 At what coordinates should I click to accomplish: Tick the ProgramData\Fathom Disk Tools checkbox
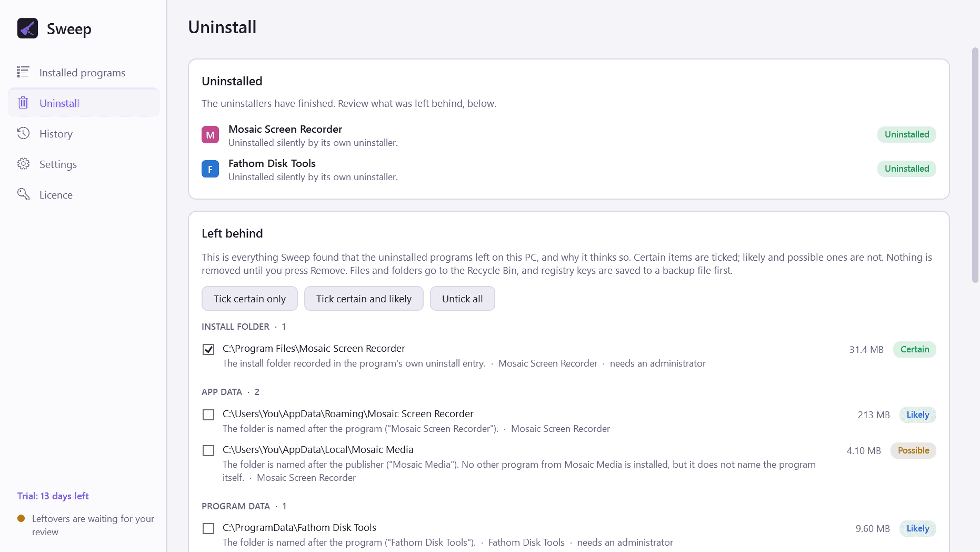(x=208, y=528)
